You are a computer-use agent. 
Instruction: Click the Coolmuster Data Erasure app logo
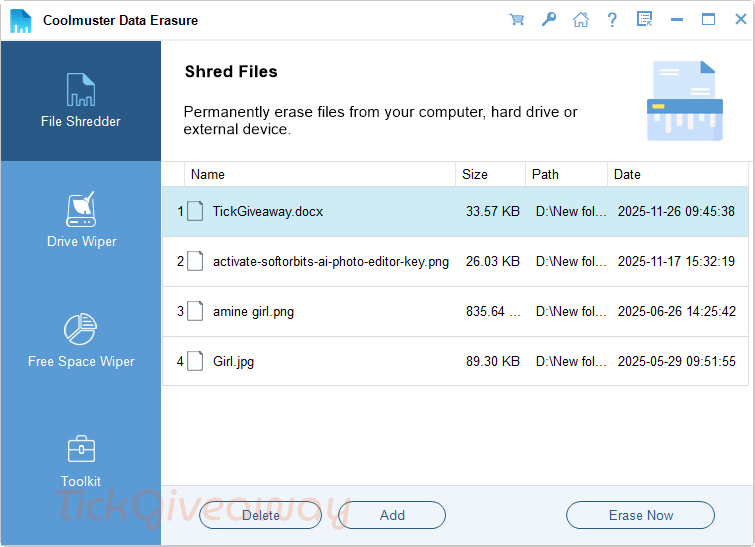(21, 20)
